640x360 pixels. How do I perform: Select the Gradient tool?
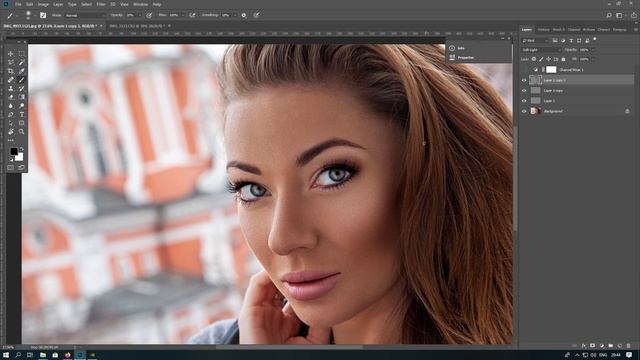point(22,97)
